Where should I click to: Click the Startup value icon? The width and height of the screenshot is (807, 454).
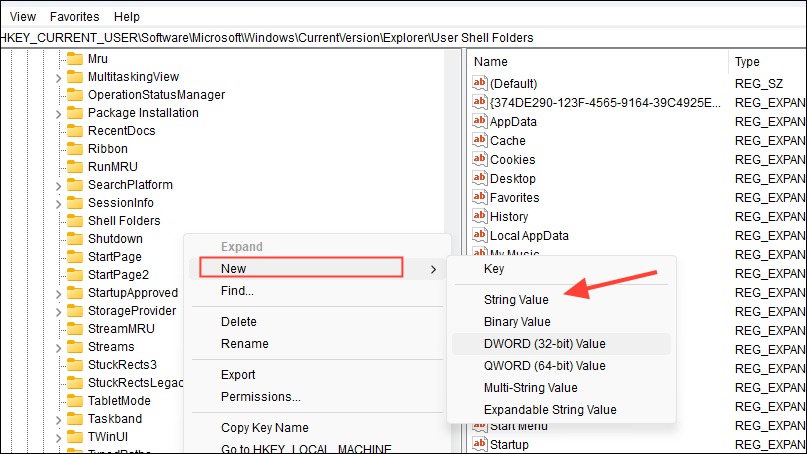(x=480, y=444)
